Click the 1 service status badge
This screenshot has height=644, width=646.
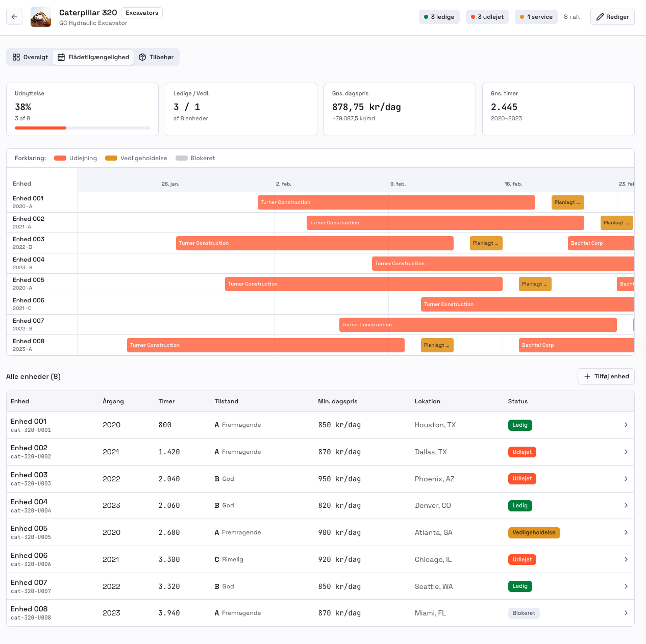tap(536, 17)
